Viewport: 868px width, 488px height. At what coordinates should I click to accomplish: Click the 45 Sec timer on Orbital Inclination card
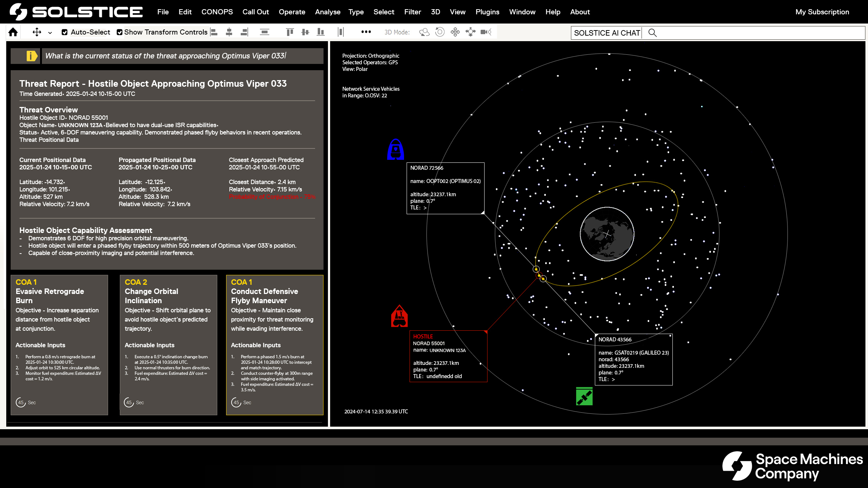134,402
